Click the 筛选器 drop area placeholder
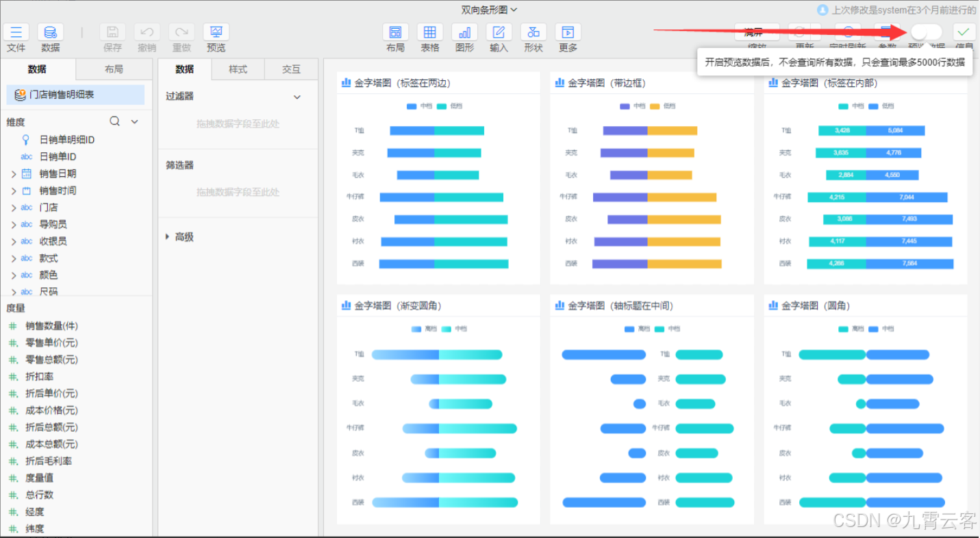 (238, 192)
